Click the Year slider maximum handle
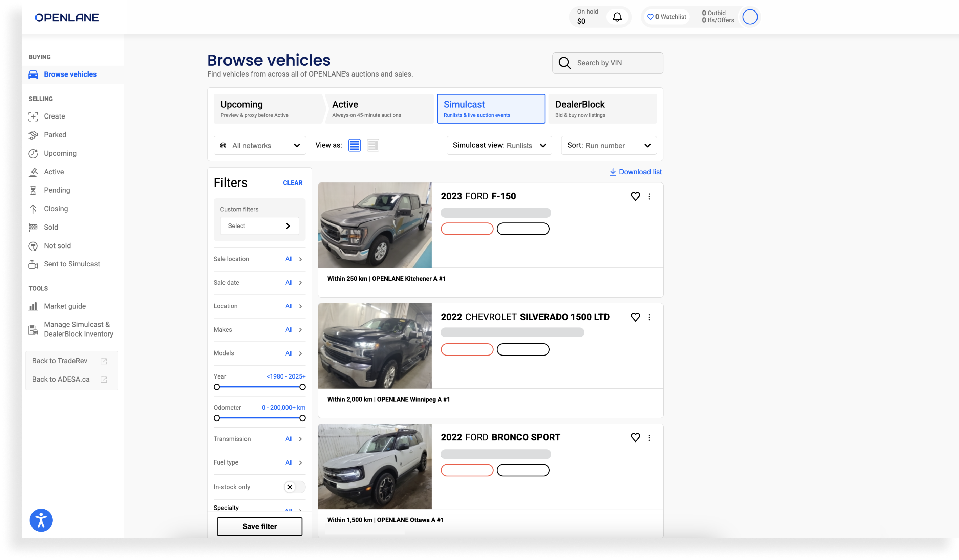 pyautogui.click(x=302, y=387)
